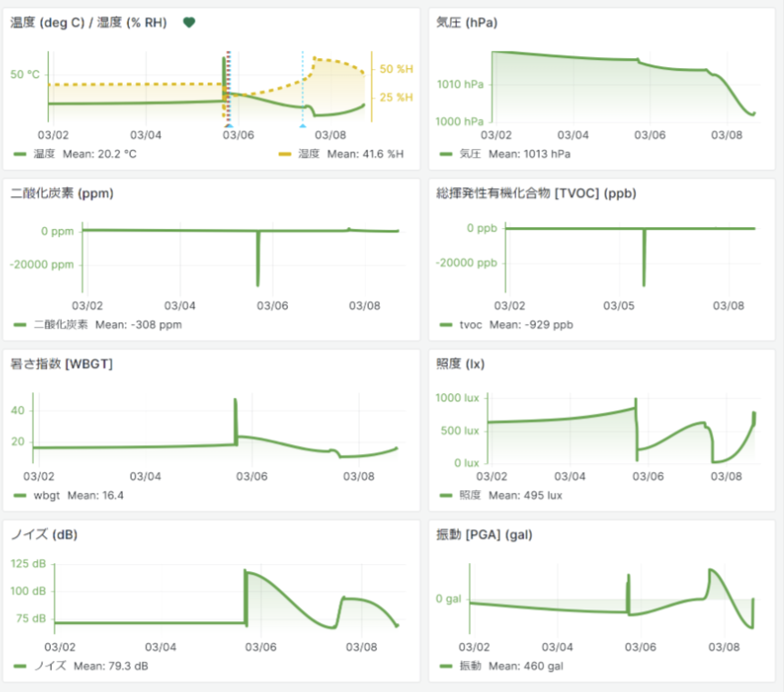
Task: Click the 暑さ指数 [WBGT] panel title
Action: click(x=61, y=364)
